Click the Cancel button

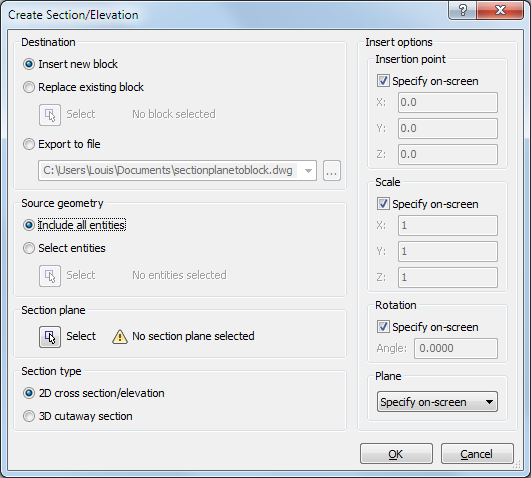(477, 454)
